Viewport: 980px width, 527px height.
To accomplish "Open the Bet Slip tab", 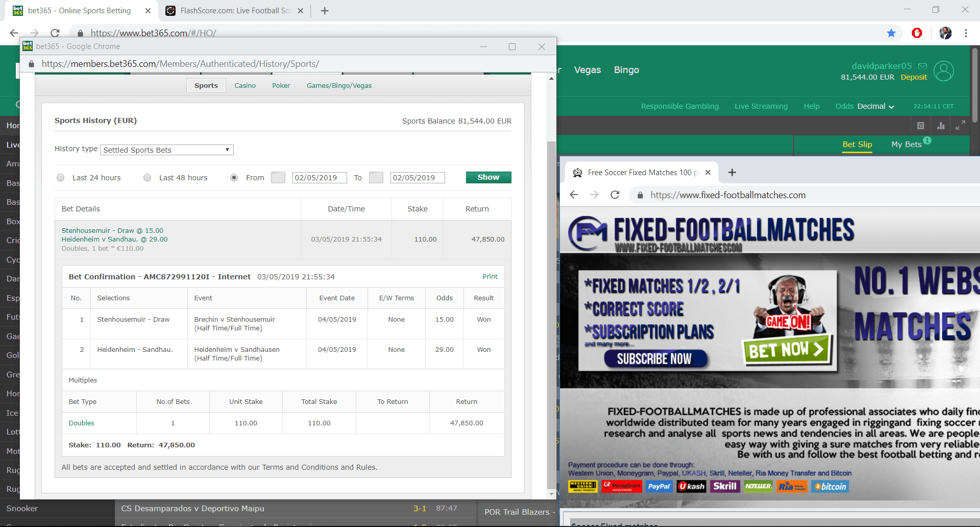I will [857, 145].
